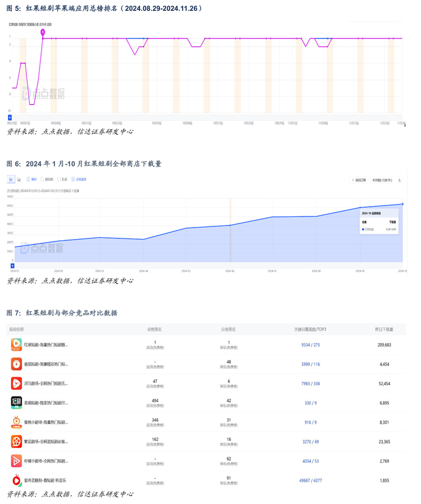Viewport: 421px width, 504px height.
Task: Click download count 8,301
Action: pyautogui.click(x=384, y=422)
